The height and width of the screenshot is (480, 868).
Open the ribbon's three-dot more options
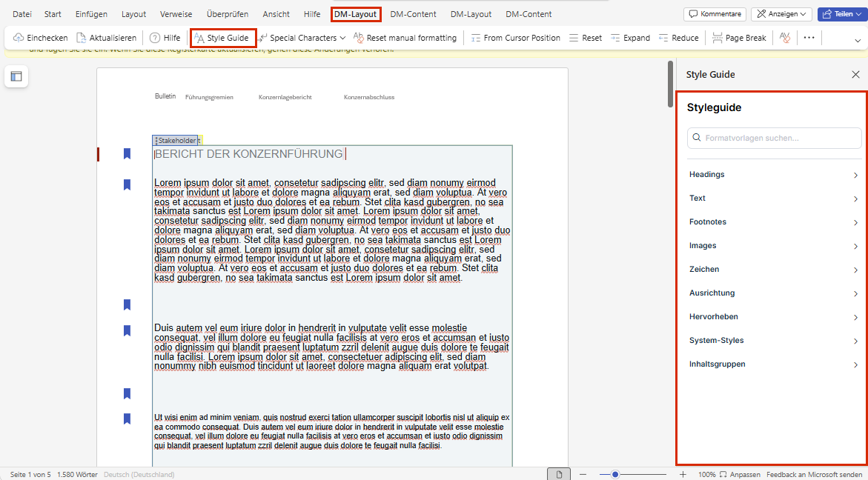809,39
